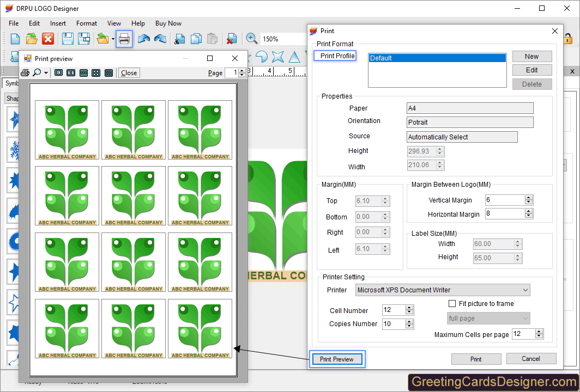The height and width of the screenshot is (392, 580).
Task: Open the export icon's dropdown arrow
Action: tap(113, 39)
